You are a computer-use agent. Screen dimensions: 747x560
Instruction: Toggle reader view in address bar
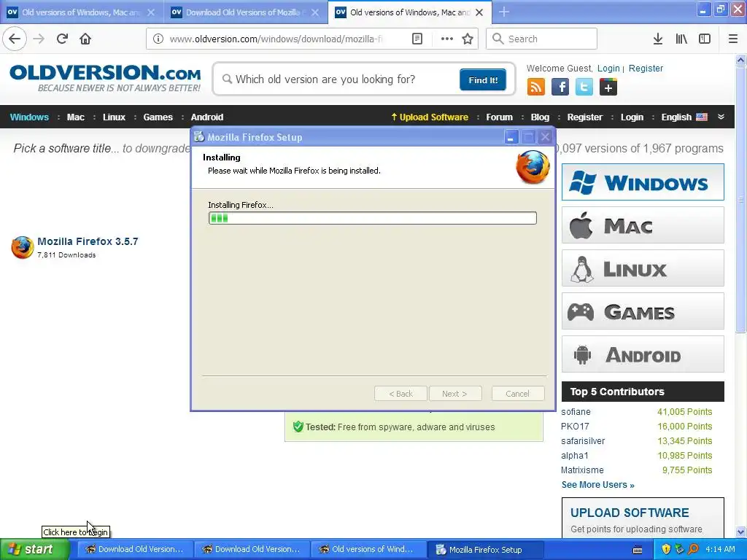tap(417, 39)
